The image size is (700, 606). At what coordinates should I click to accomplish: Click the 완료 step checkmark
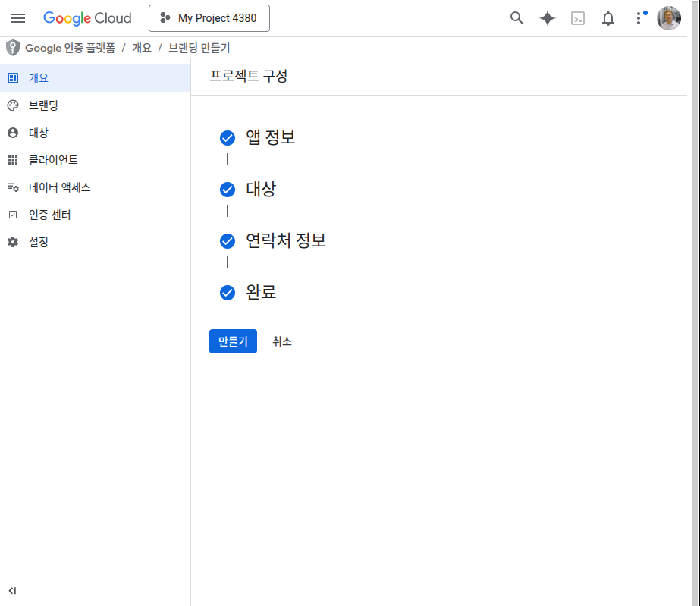tap(227, 293)
